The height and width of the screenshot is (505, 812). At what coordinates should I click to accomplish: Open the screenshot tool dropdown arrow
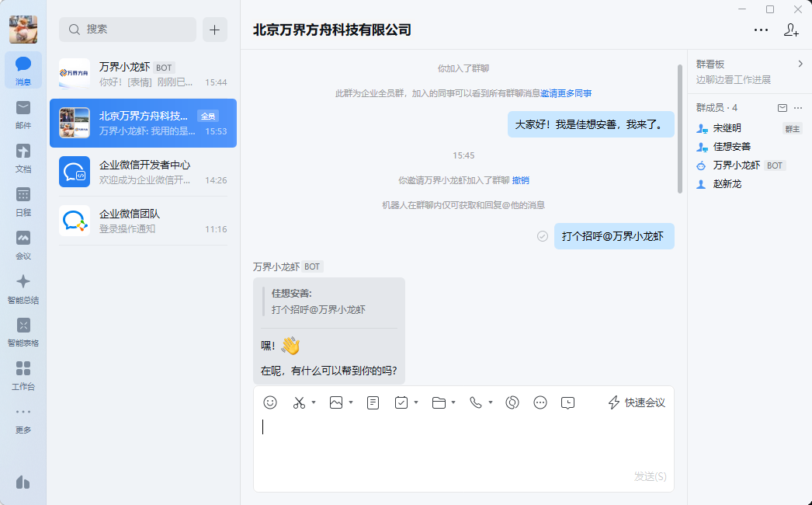[x=314, y=402]
